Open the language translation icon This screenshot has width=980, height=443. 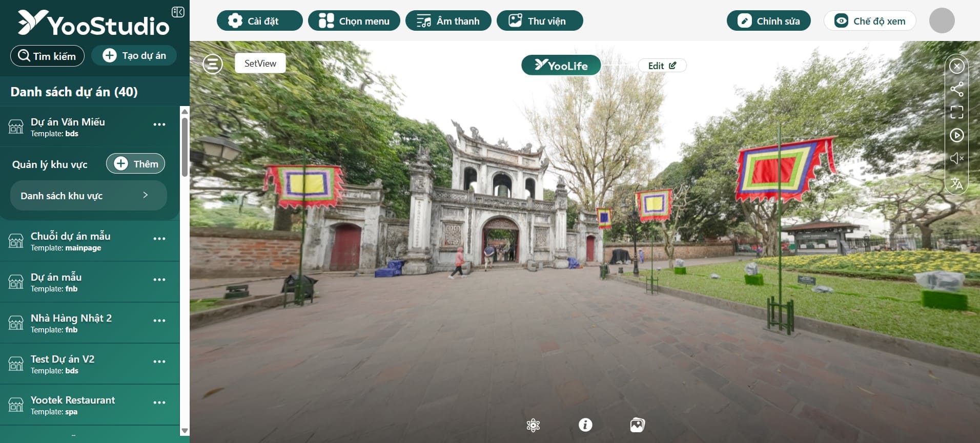(x=956, y=183)
